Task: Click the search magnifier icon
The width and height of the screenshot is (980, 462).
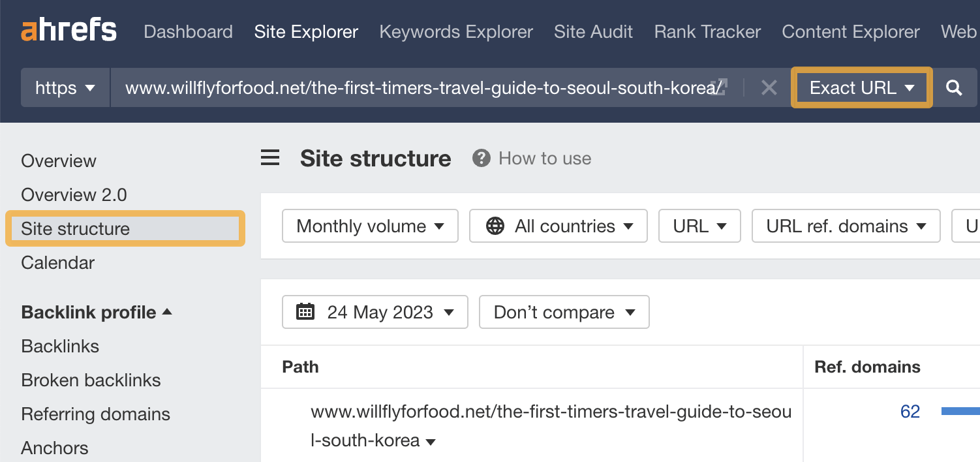Action: click(955, 87)
